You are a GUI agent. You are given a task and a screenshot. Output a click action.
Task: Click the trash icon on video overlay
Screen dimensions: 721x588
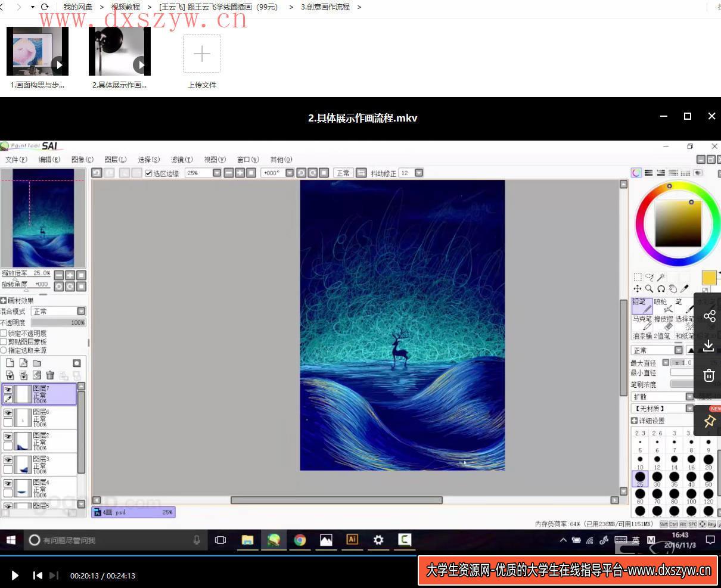point(709,375)
